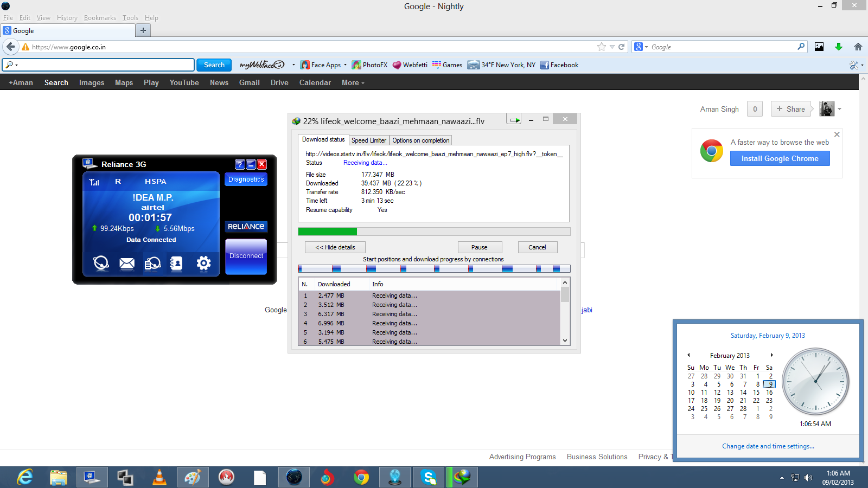This screenshot has height=488, width=868.
Task: Disconnect the Reliance 3G connection
Action: point(246,256)
